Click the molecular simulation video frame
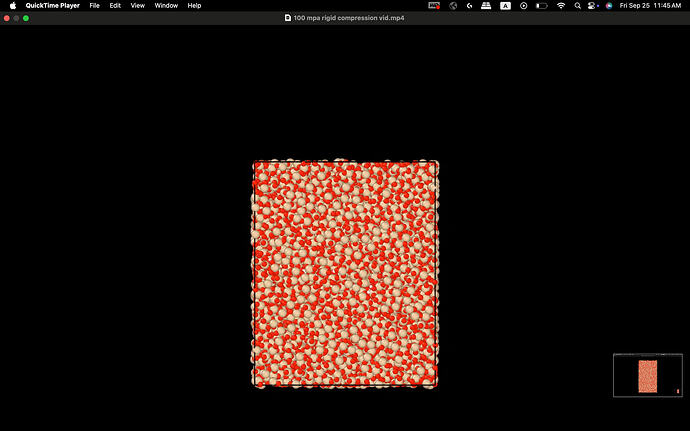This screenshot has height=431, width=690. pos(345,274)
